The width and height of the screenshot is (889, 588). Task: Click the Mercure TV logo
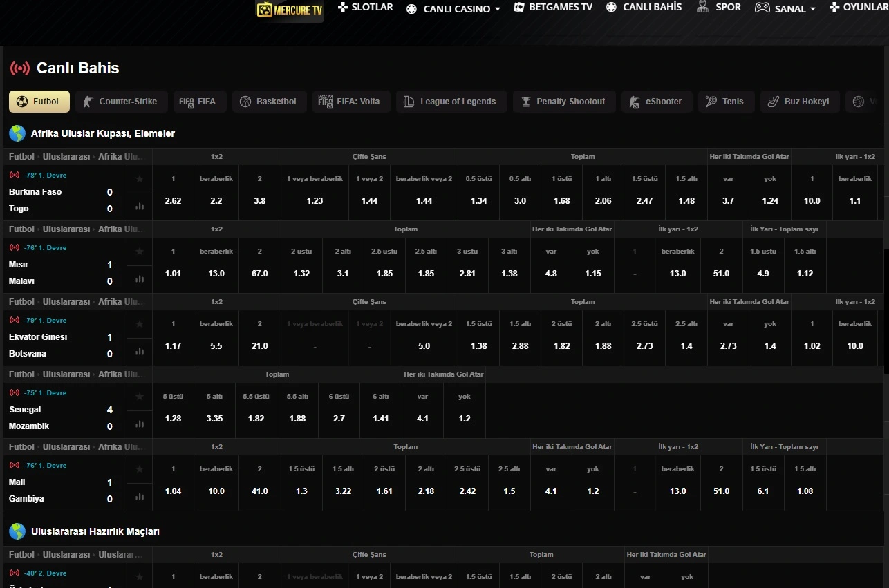click(290, 10)
